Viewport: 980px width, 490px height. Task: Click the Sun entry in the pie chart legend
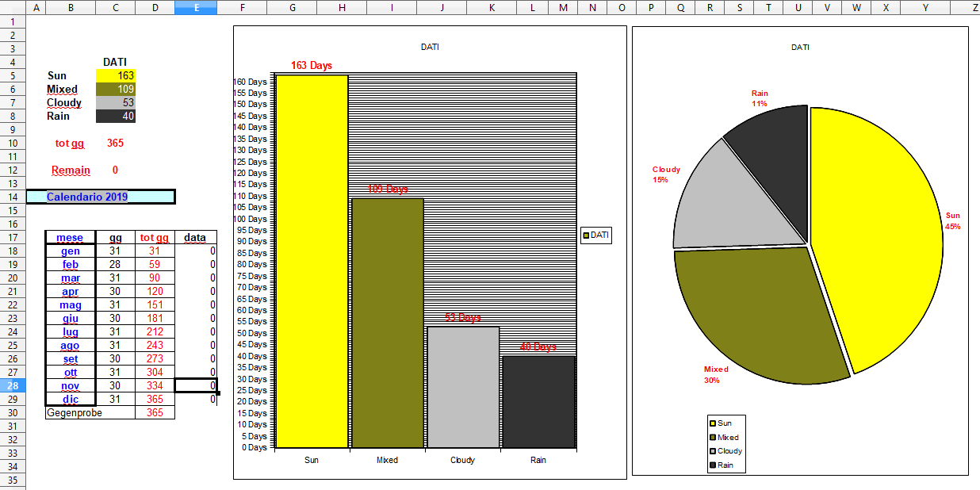724,423
